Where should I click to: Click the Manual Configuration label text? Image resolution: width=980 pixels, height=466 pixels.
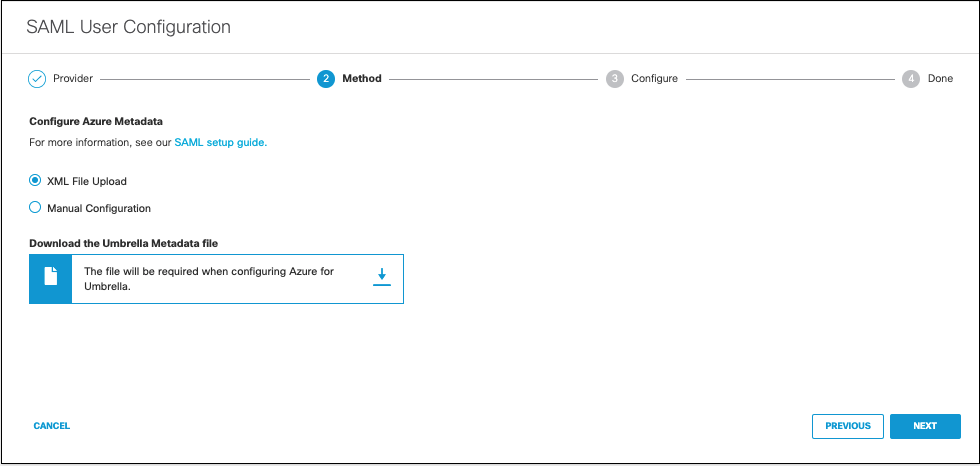[x=99, y=208]
